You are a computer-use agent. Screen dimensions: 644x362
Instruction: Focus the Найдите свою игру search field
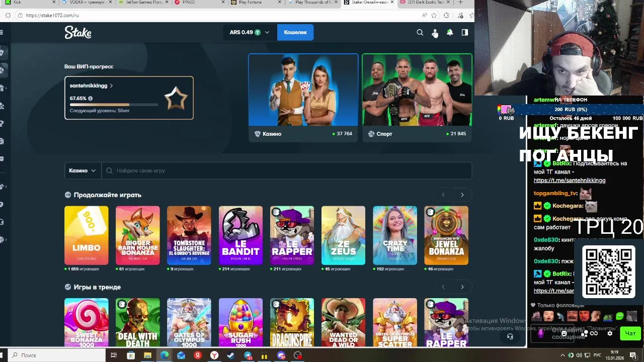point(287,170)
